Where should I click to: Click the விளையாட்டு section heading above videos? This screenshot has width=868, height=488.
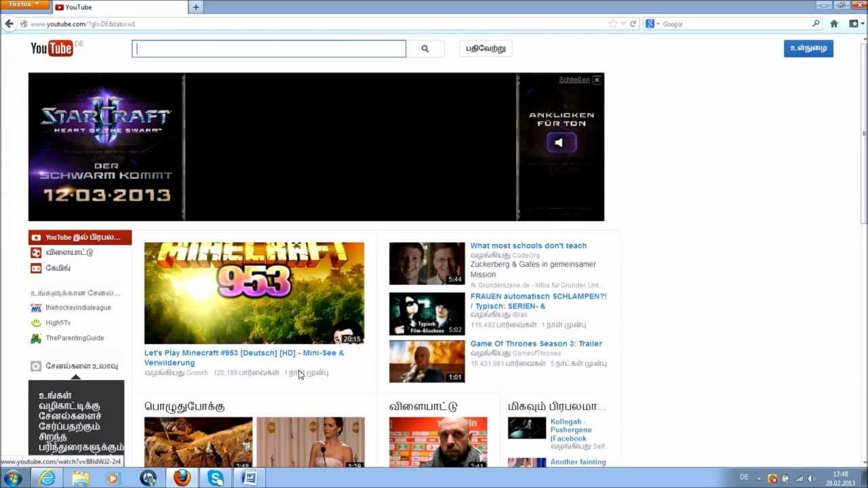tap(423, 407)
